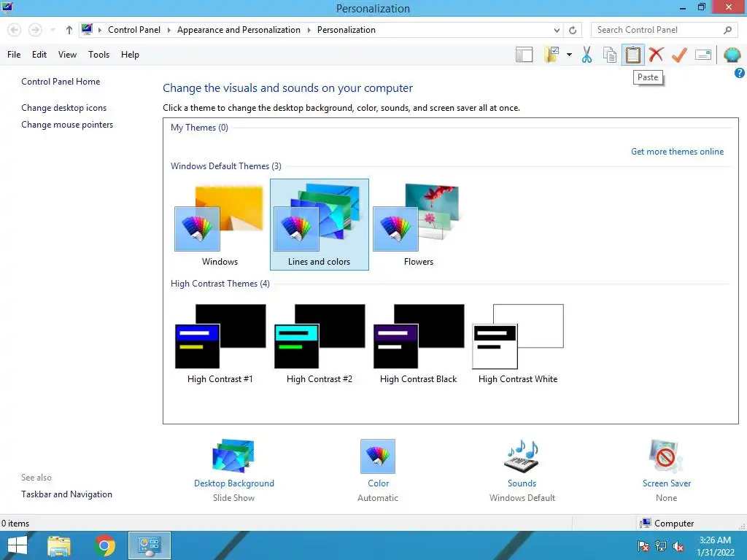The image size is (747, 560).
Task: Open Change desktop icons link
Action: click(64, 108)
